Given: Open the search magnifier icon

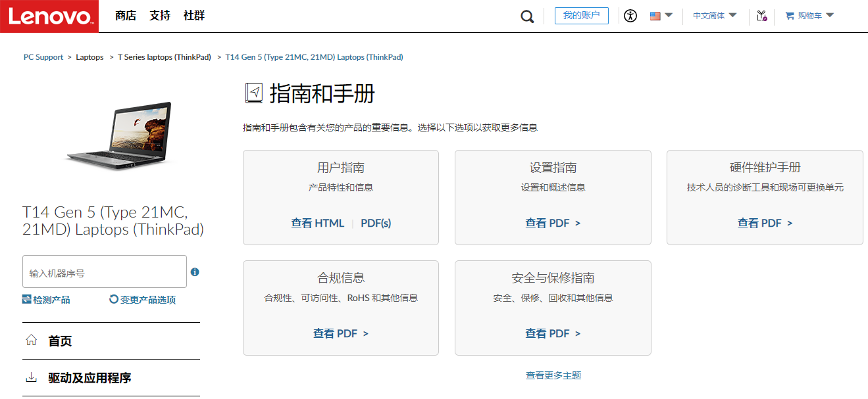Looking at the screenshot, I should coord(527,16).
